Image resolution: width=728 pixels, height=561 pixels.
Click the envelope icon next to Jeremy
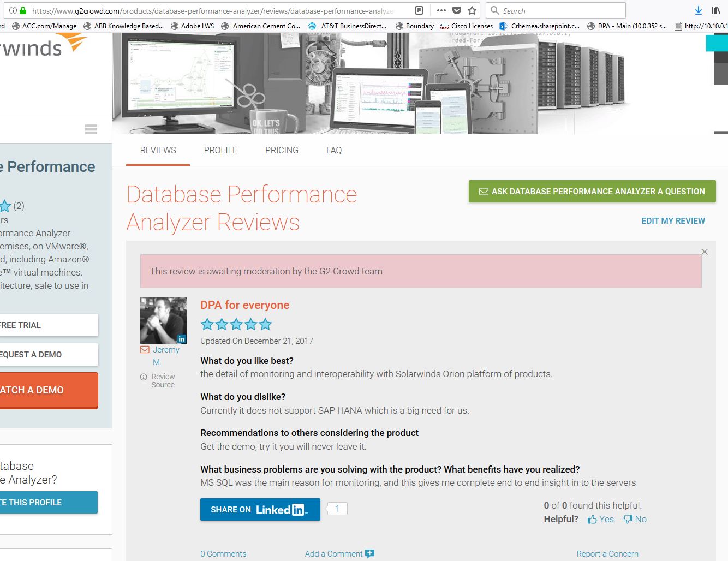click(x=145, y=350)
